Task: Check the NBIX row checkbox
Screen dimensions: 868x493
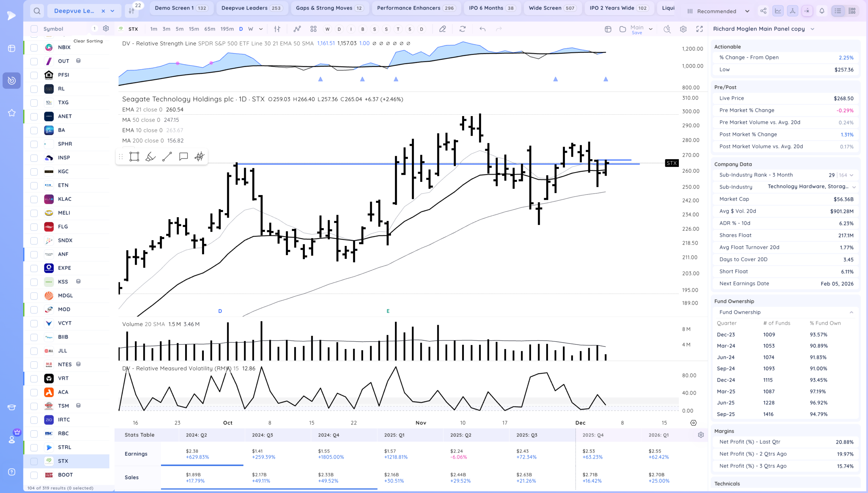Action: pyautogui.click(x=34, y=48)
